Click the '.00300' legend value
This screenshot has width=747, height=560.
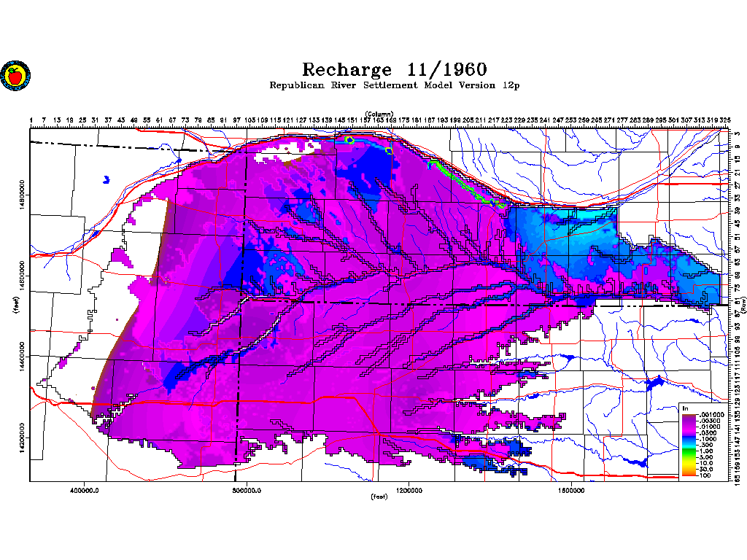[x=709, y=421]
